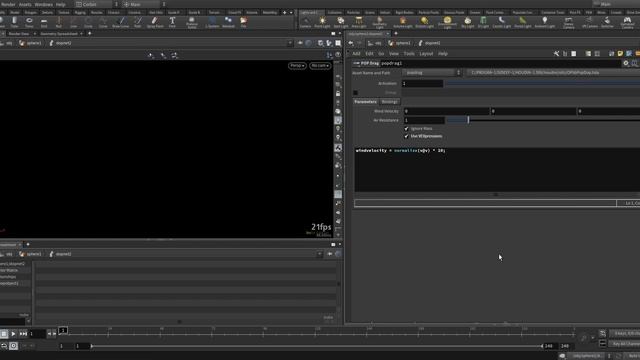
Task: Click the Stereo Camera shelf tool
Action: coord(569,23)
